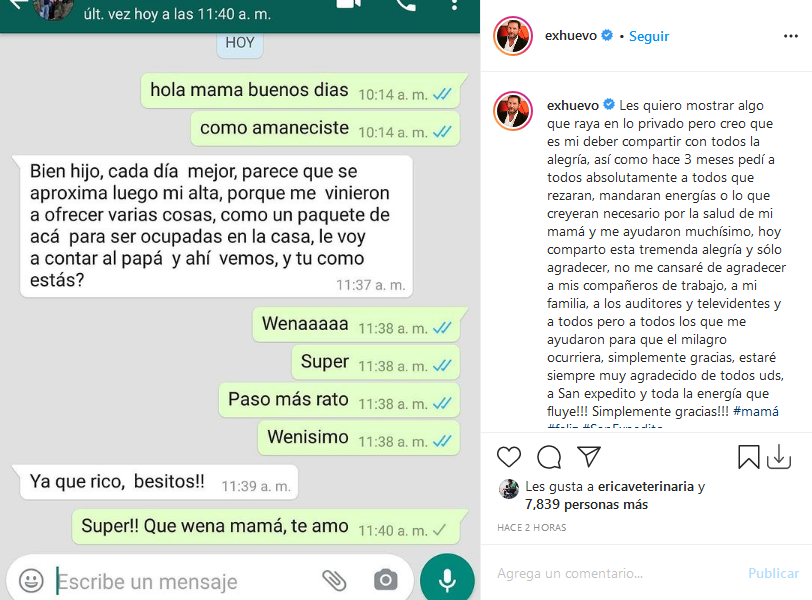
Task: Click the paperclip attachment icon
Action: point(335,580)
